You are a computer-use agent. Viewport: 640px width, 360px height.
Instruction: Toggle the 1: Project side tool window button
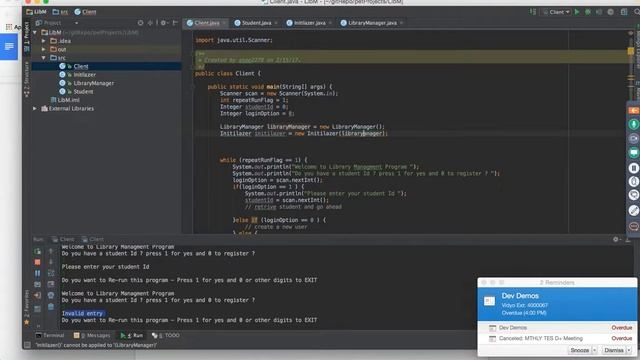pos(27,37)
